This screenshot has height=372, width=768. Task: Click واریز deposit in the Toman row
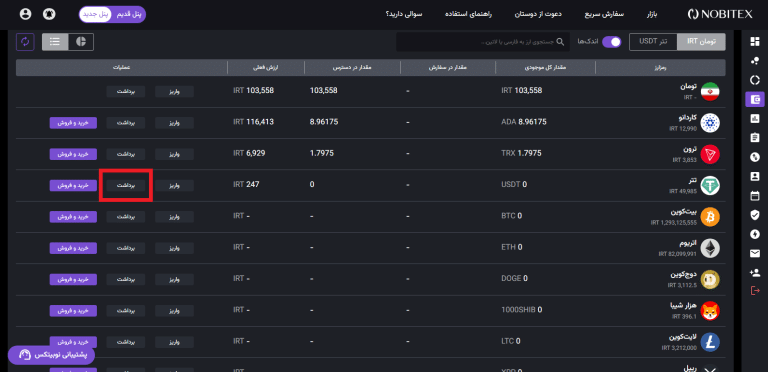pos(174,92)
